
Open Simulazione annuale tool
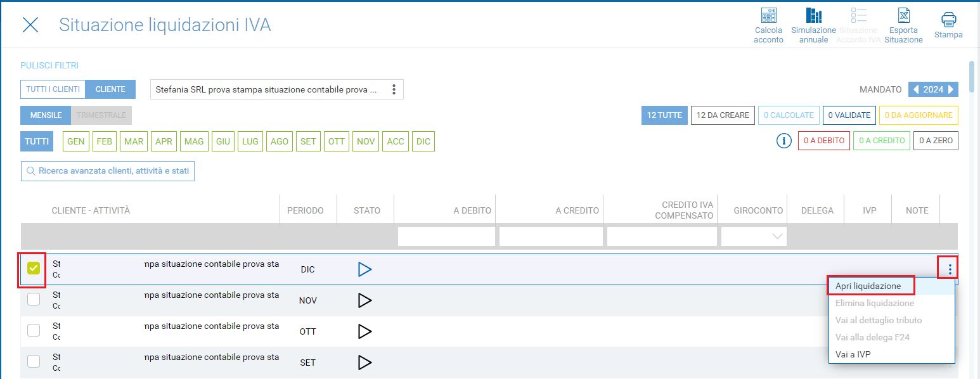813,25
